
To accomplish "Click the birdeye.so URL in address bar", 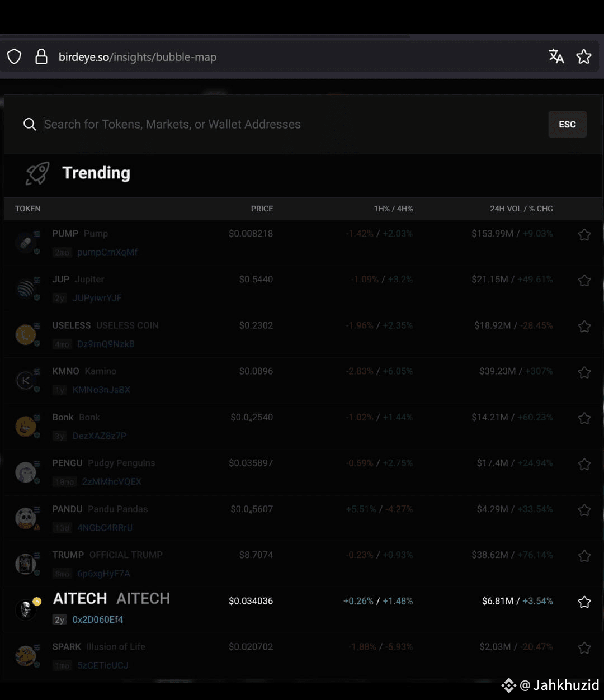I will 138,57.
